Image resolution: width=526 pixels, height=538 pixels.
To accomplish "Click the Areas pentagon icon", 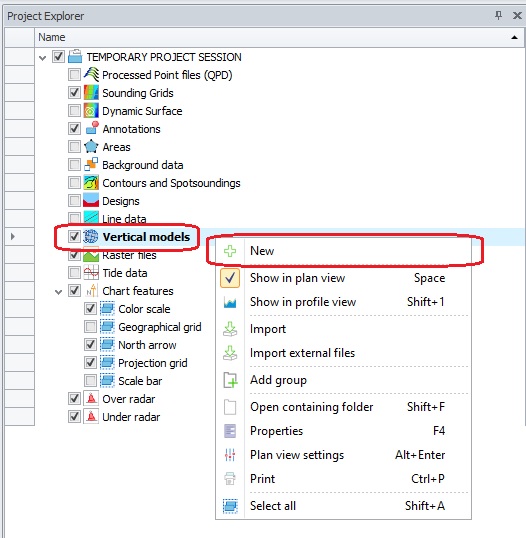I will pos(91,147).
